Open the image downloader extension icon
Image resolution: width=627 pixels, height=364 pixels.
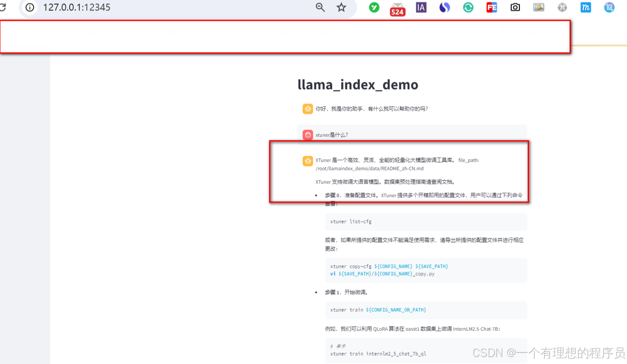[539, 7]
